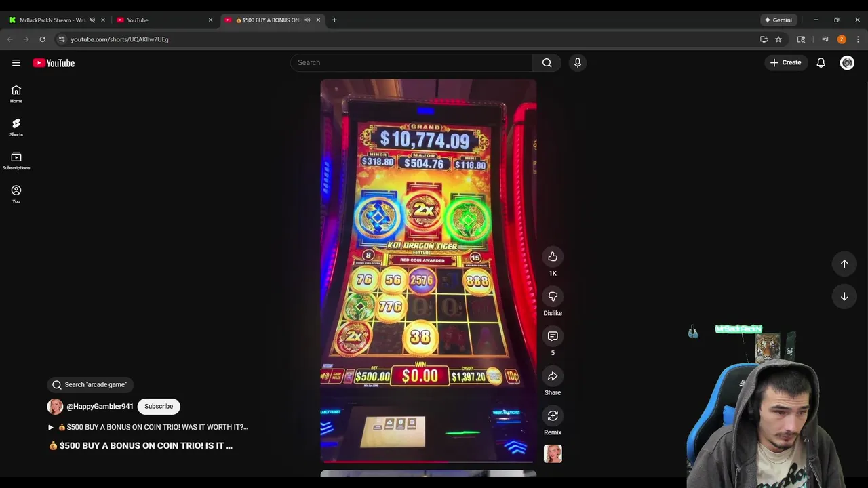
Task: Click the address bar URL
Action: [x=120, y=39]
